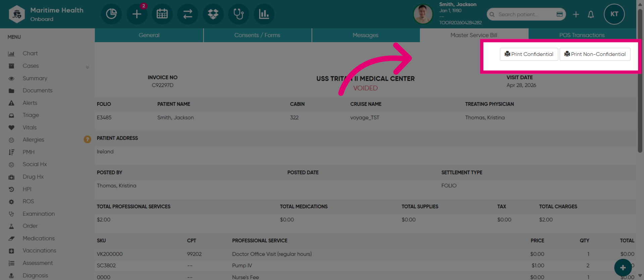Image resolution: width=644 pixels, height=280 pixels.
Task: Click the Chart bar graph sidebar icon
Action: click(11, 54)
